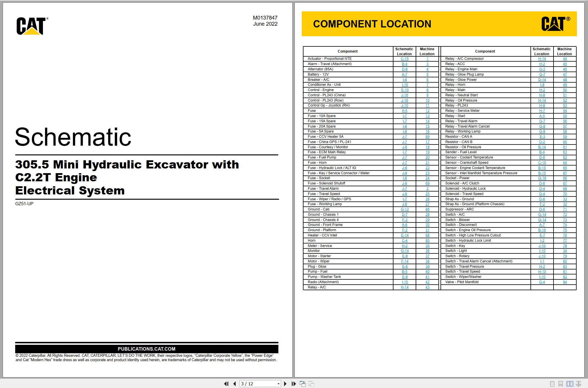This screenshot has width=588, height=388.
Task: Select the document number M0137847
Action: [x=265, y=18]
